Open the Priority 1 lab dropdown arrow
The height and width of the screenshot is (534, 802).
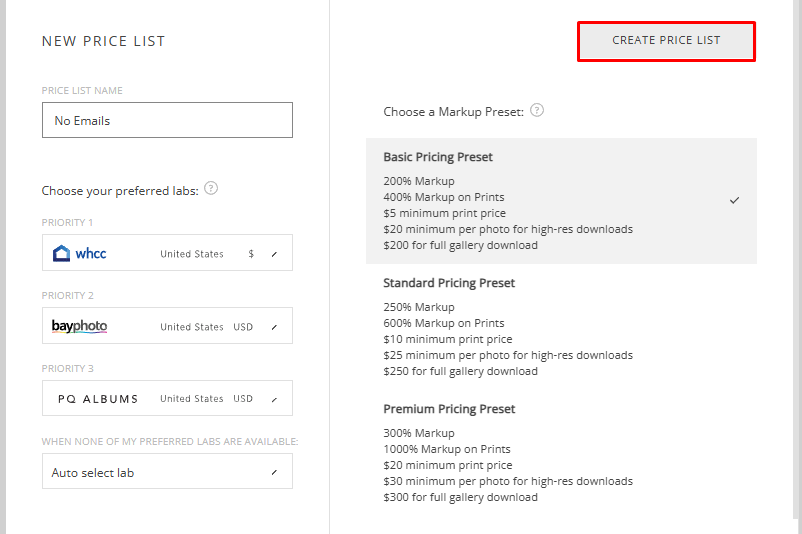click(275, 254)
